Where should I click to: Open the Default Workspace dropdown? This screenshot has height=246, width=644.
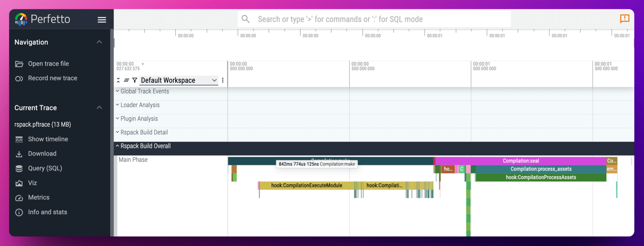[x=178, y=80]
